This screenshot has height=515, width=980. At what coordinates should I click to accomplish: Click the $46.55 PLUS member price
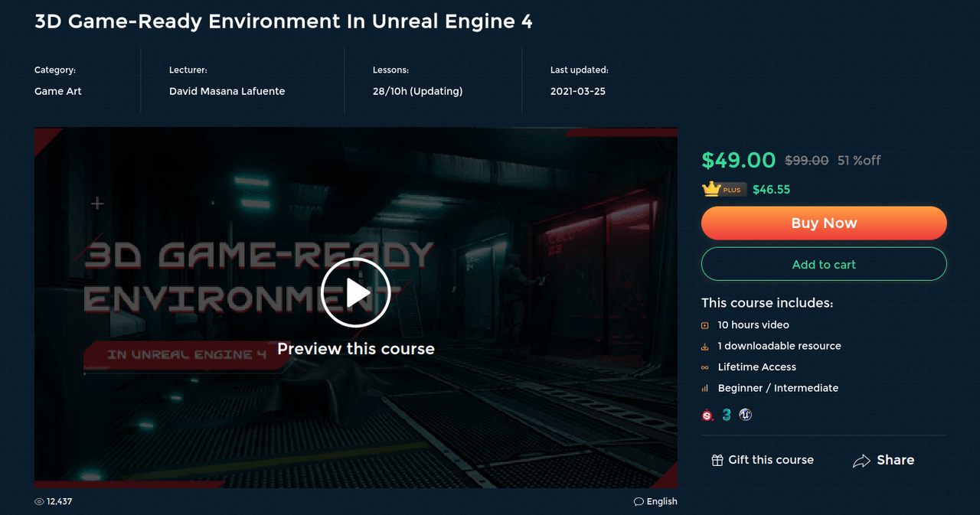coord(771,189)
